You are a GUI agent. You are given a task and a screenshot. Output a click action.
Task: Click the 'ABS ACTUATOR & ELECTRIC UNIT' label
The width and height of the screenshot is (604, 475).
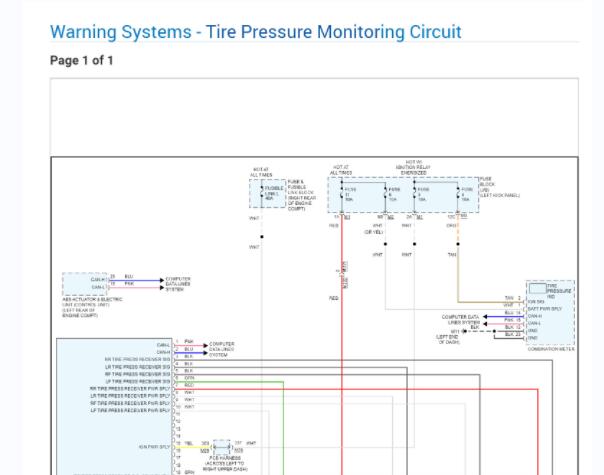coord(92,307)
